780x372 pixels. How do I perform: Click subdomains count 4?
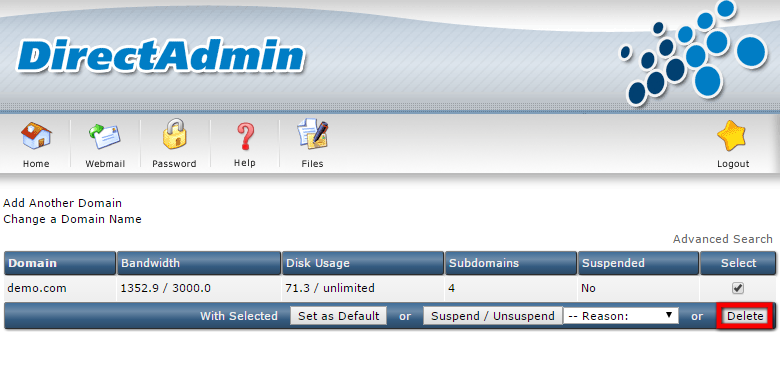click(451, 288)
